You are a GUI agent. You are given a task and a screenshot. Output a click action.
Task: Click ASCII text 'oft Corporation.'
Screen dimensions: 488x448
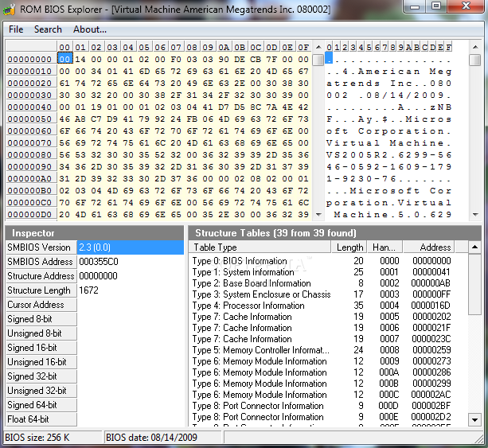click(x=389, y=131)
